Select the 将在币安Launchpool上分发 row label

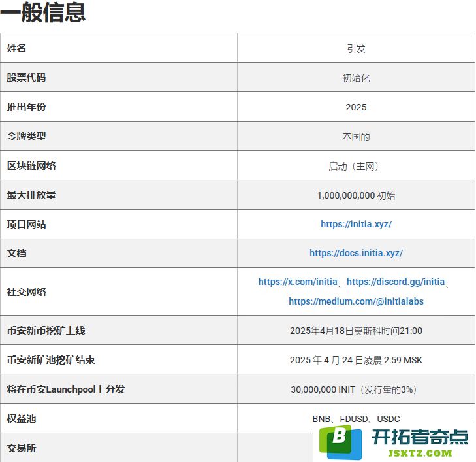pyautogui.click(x=65, y=389)
